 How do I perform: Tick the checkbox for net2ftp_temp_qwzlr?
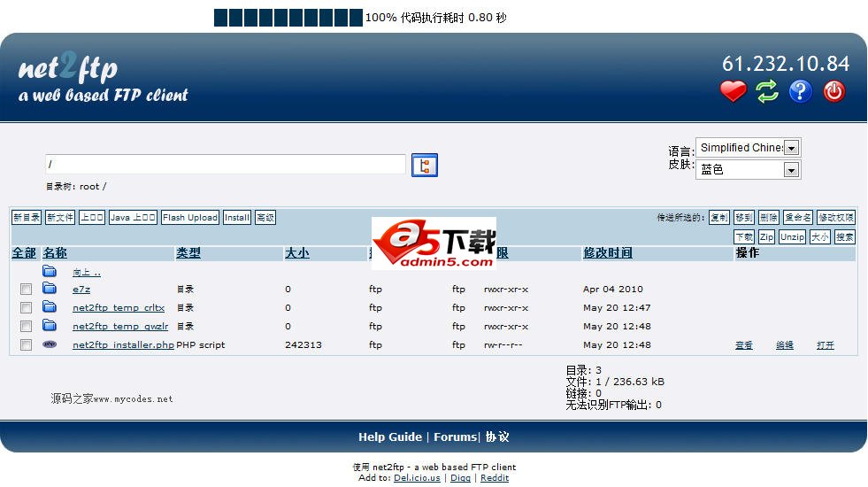click(26, 327)
